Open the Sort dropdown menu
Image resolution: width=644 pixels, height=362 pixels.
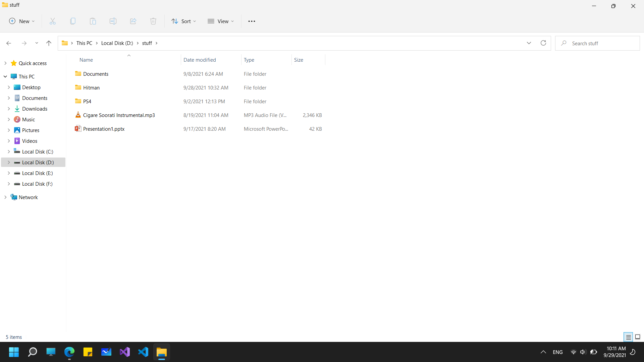pos(183,21)
